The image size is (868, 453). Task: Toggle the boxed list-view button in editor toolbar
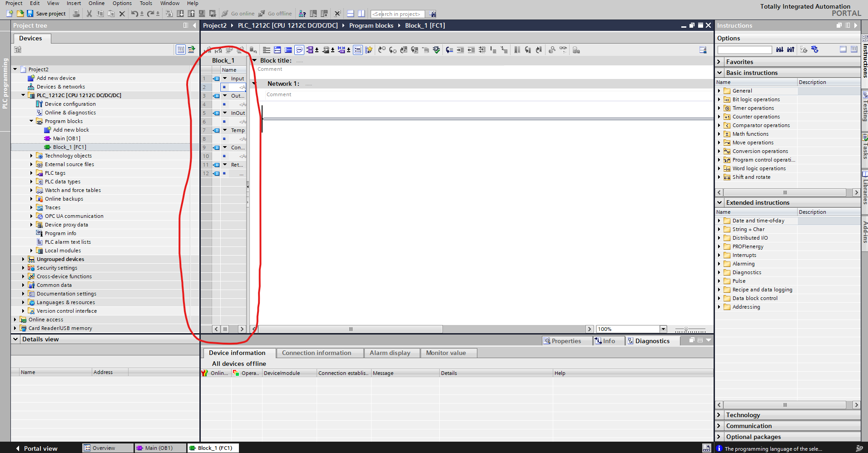(x=358, y=50)
